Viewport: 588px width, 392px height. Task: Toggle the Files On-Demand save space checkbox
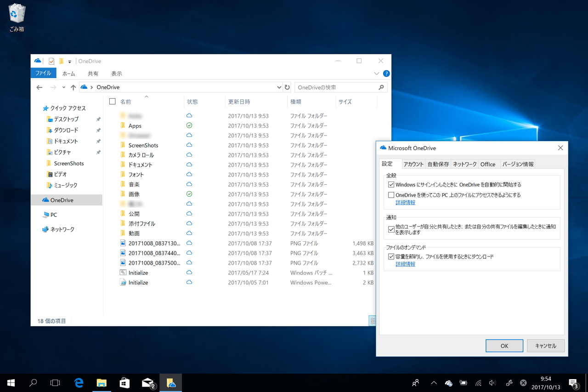click(x=391, y=257)
